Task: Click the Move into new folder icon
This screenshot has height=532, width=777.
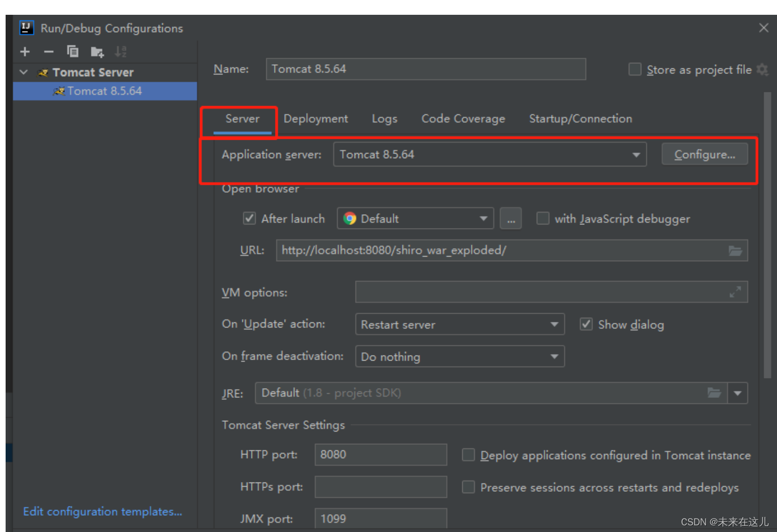Action: coord(97,52)
